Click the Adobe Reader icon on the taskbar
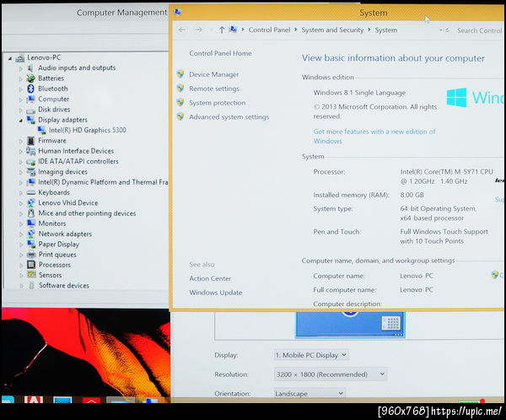 point(34,400)
